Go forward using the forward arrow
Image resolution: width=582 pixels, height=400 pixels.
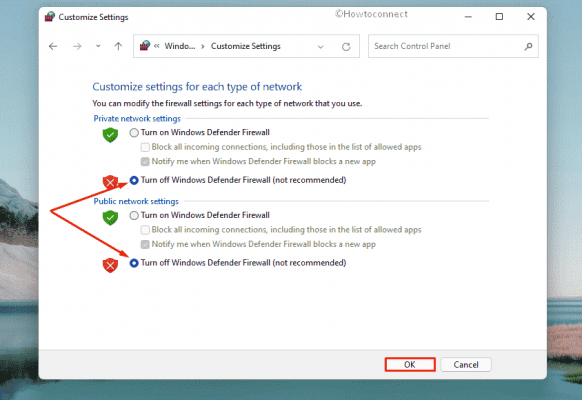[x=77, y=46]
